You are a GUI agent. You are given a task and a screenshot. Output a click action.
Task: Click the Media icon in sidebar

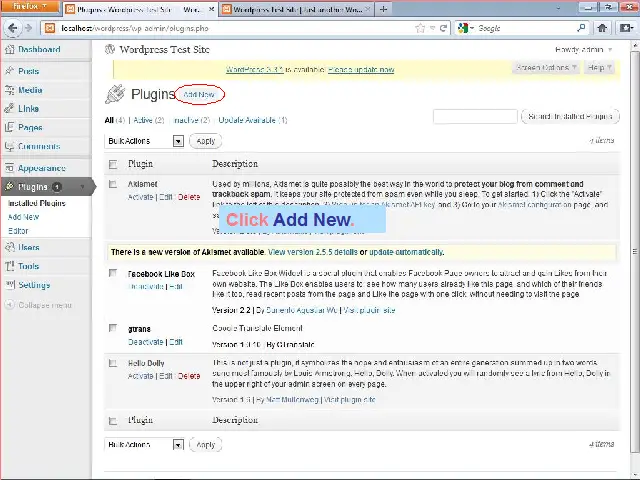pos(9,90)
